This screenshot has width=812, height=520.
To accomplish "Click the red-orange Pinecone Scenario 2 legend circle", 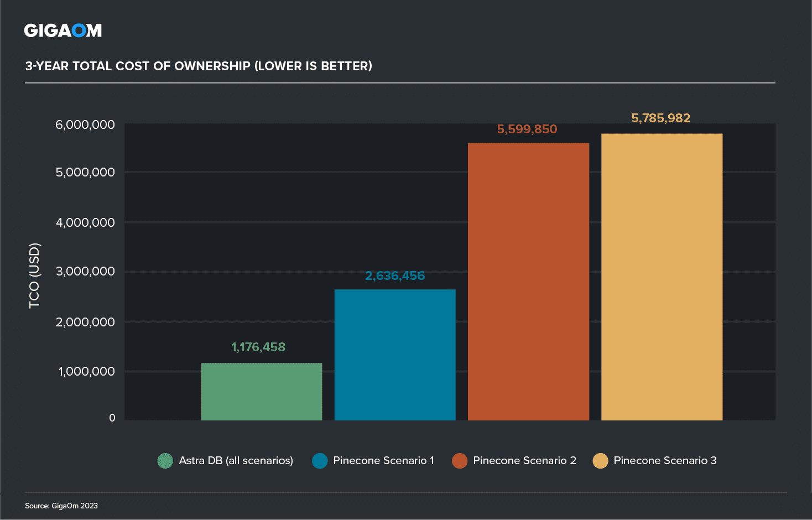I will 460,461.
